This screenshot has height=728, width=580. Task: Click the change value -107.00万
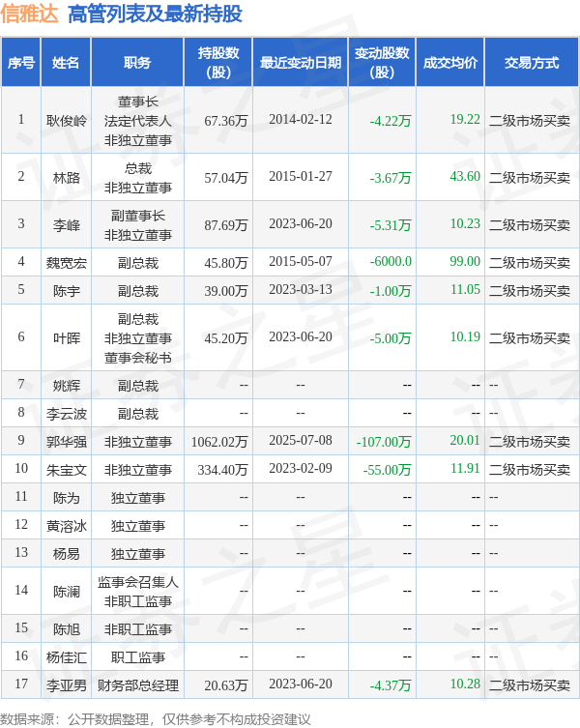[384, 442]
